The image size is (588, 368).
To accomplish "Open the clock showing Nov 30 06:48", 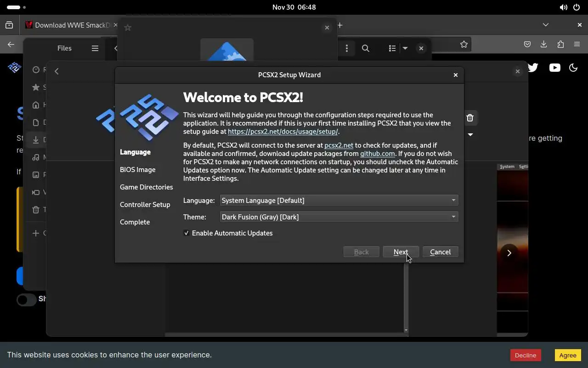I will click(294, 7).
